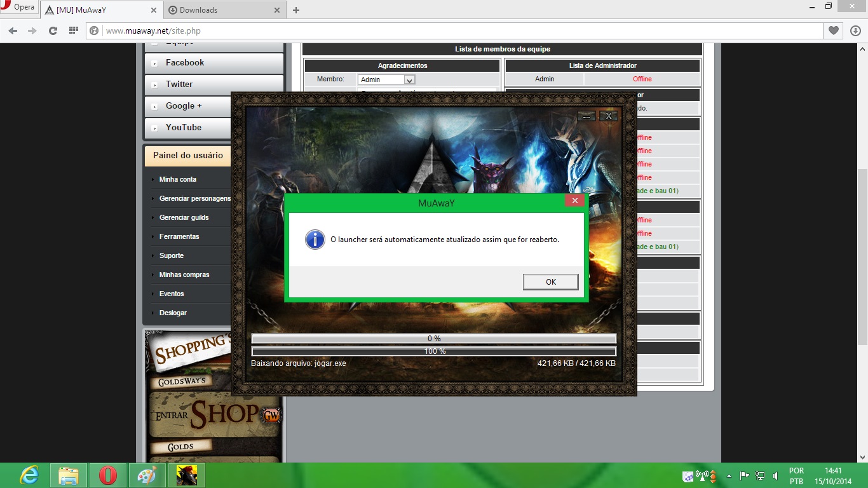
Task: Confirm the MuAwaY dialog with OK
Action: pos(550,282)
